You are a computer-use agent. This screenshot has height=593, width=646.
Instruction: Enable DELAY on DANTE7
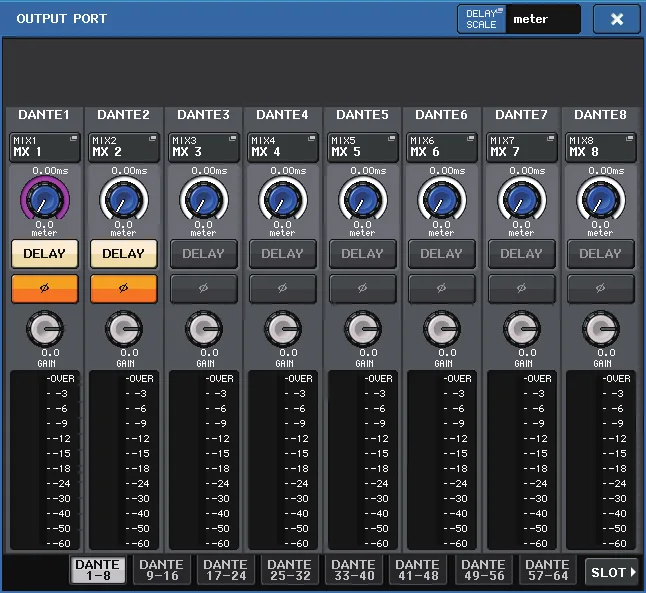point(522,254)
